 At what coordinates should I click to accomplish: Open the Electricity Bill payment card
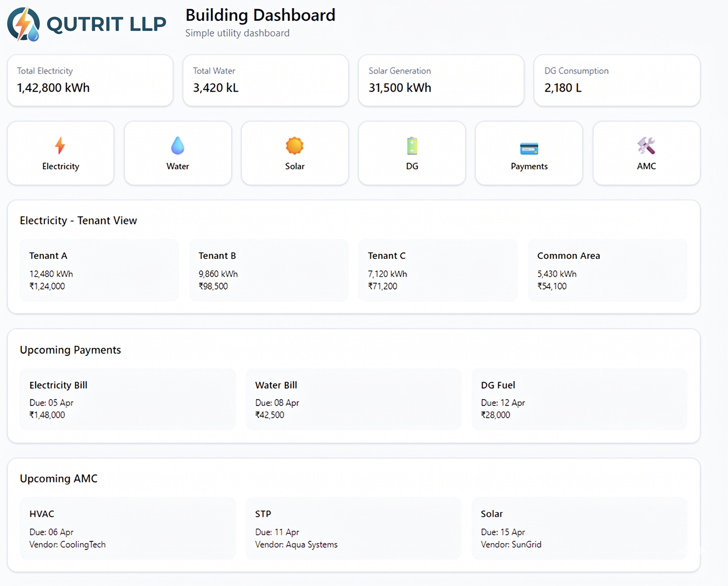point(128,399)
